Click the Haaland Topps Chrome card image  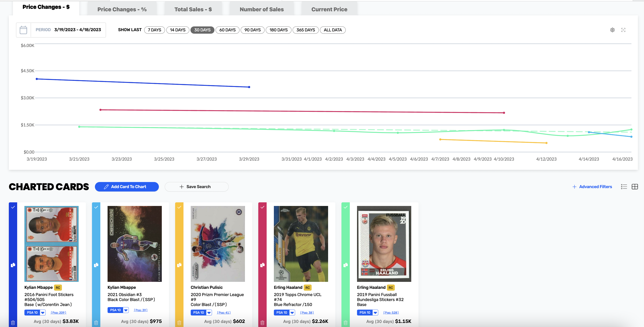coord(301,244)
